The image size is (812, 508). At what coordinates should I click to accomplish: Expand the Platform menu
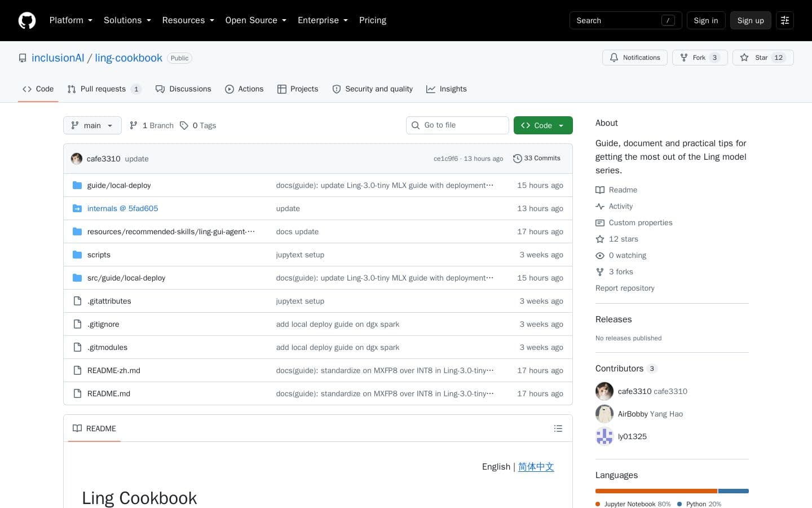click(71, 20)
